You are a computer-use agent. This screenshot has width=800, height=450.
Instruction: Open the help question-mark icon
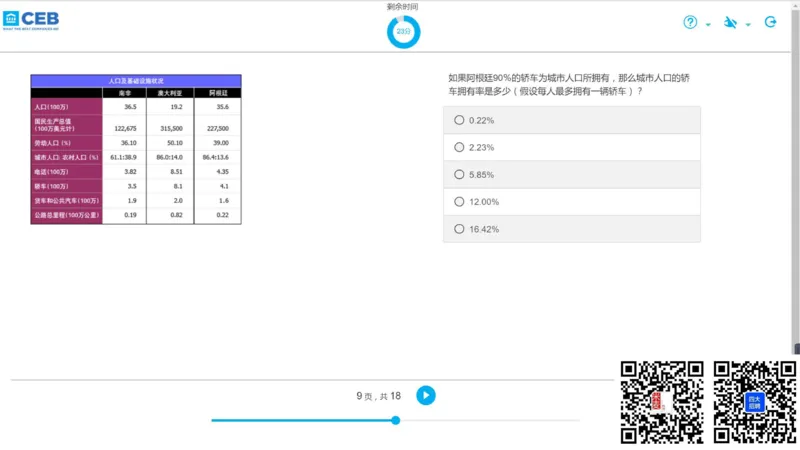[x=690, y=22]
